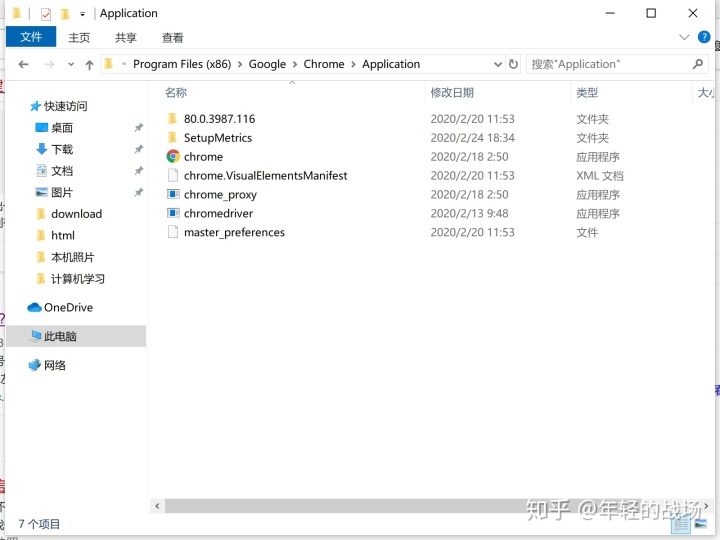Open 文档 in the sidebar
Image resolution: width=720 pixels, height=540 pixels.
coord(62,171)
